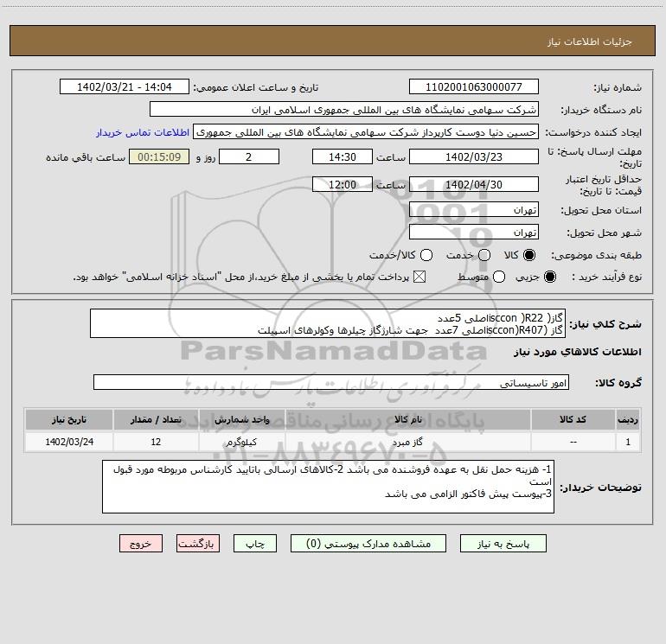
Task: Open the اطلاعات تماس خریدار link
Action: [x=143, y=132]
